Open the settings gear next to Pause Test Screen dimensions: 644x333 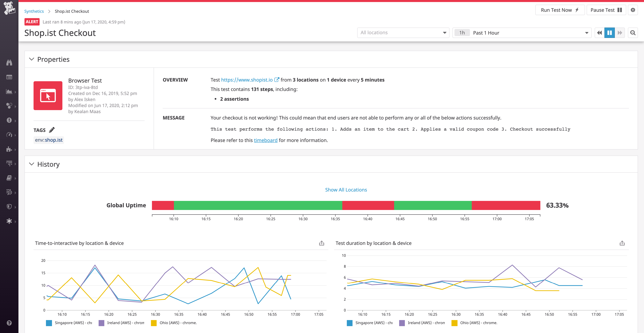point(633,10)
